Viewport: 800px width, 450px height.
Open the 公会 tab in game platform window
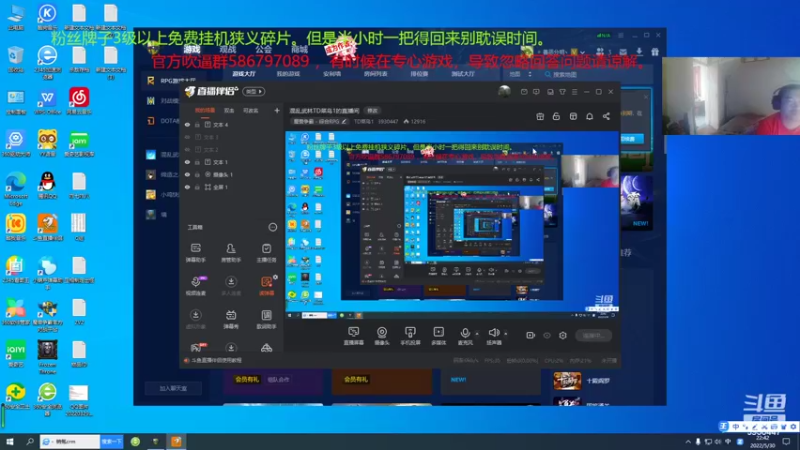(264, 49)
